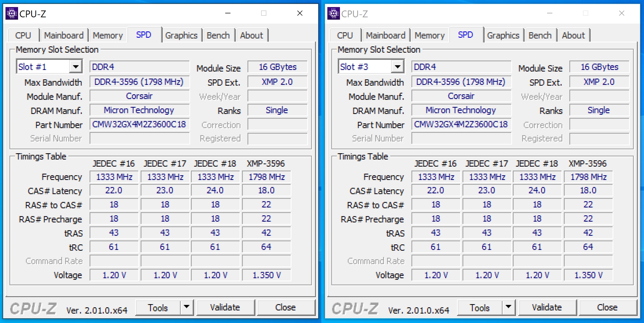
Task: Click JEDEC #18 CAS# Latency 24.0 in left window
Action: click(x=215, y=190)
